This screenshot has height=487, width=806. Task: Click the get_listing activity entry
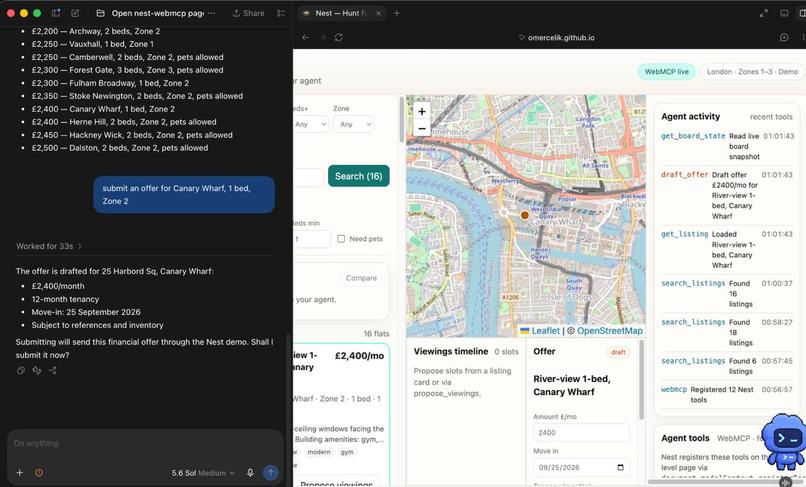pyautogui.click(x=727, y=249)
